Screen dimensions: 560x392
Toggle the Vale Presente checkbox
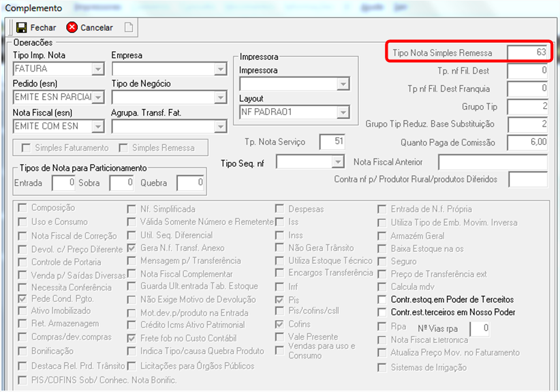(279, 337)
